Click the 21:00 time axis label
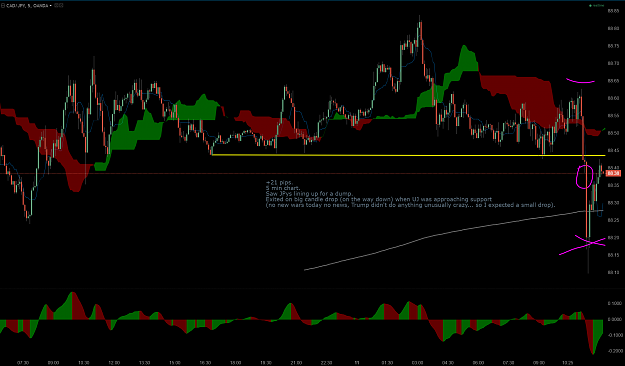625x366 pixels. 296,363
